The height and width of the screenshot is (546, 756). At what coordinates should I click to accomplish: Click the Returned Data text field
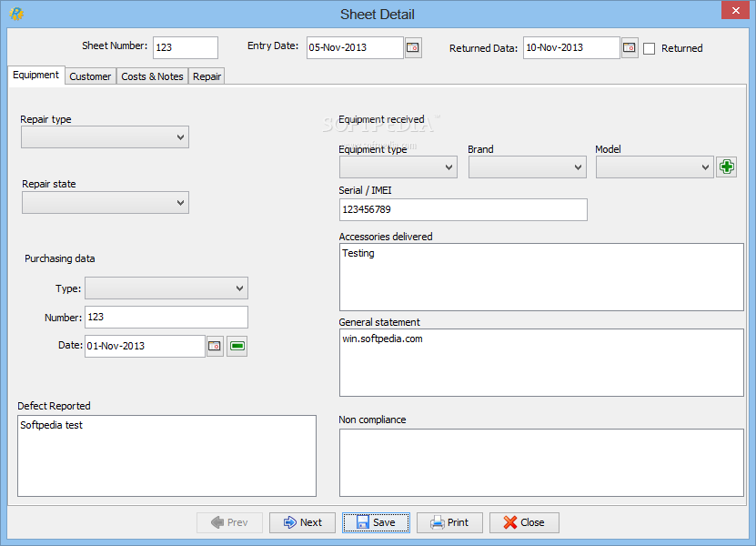571,47
